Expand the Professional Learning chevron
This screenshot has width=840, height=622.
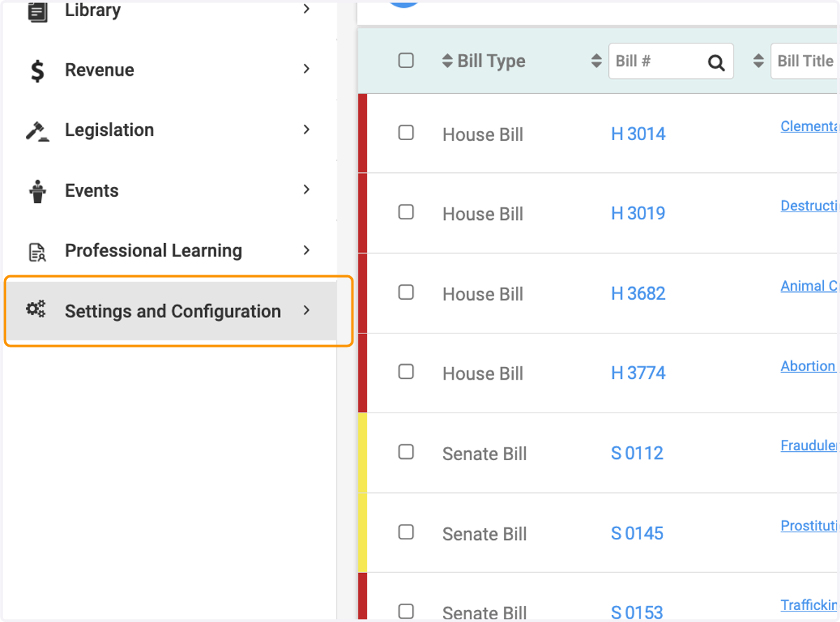click(307, 250)
